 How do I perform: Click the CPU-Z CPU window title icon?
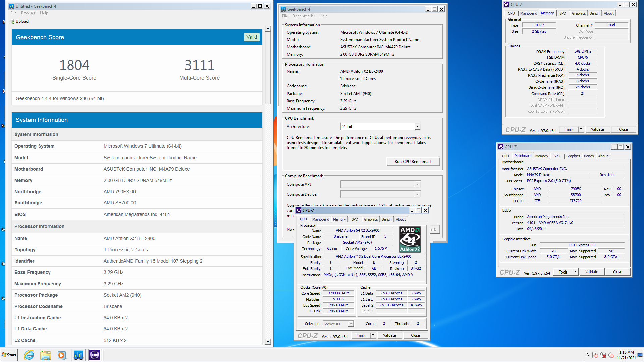click(x=299, y=210)
